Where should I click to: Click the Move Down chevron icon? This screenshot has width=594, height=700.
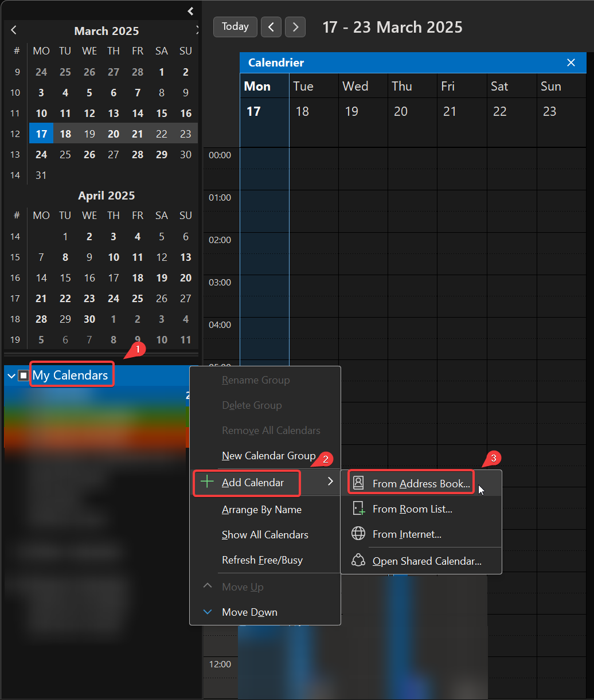208,612
